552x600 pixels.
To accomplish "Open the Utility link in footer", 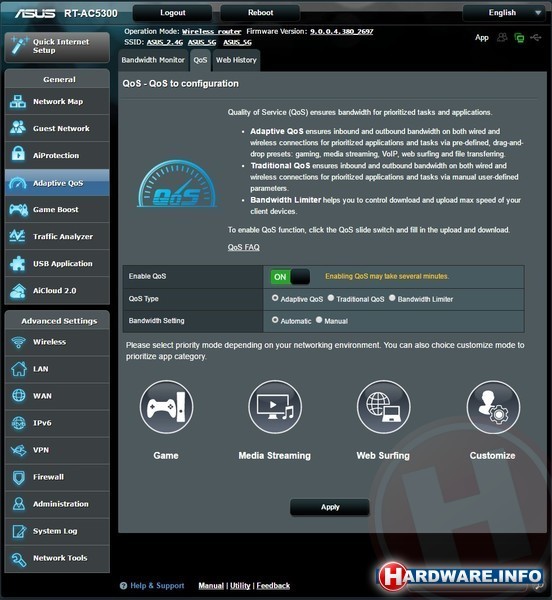I will coord(240,585).
